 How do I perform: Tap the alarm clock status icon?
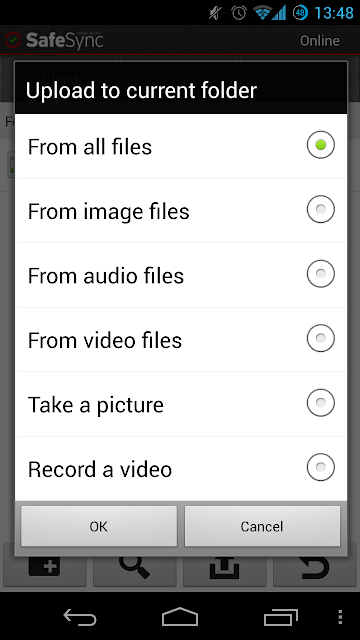pos(239,13)
